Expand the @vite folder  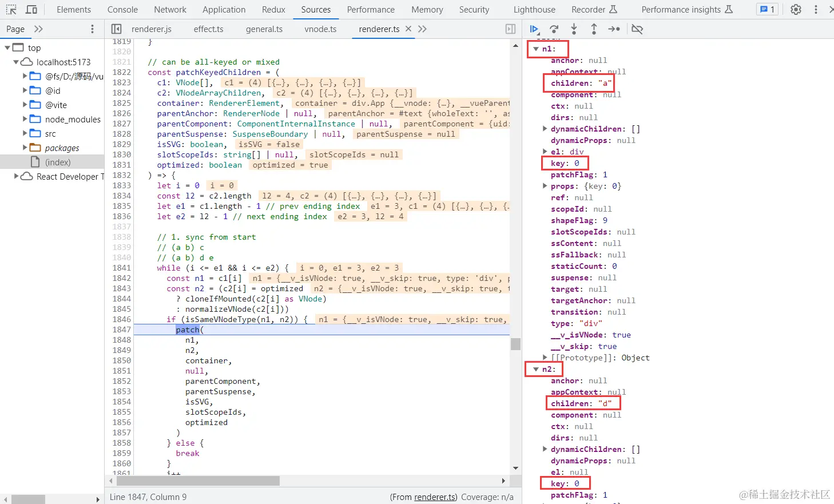(x=25, y=105)
